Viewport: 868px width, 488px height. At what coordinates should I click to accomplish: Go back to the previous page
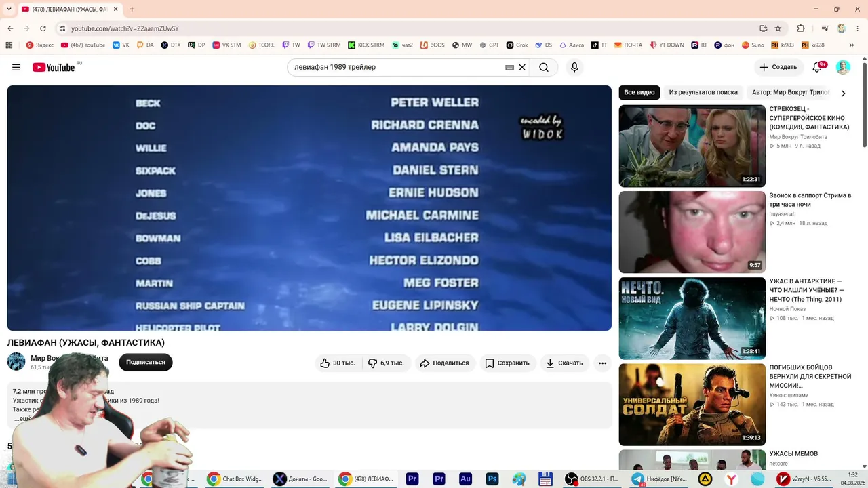(10, 28)
